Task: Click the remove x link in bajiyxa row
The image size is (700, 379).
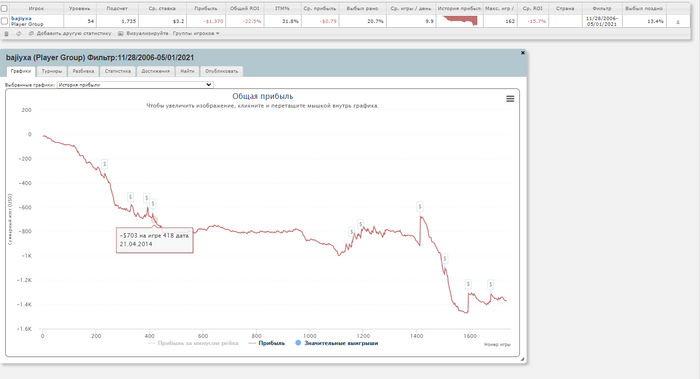Action: 678,21
